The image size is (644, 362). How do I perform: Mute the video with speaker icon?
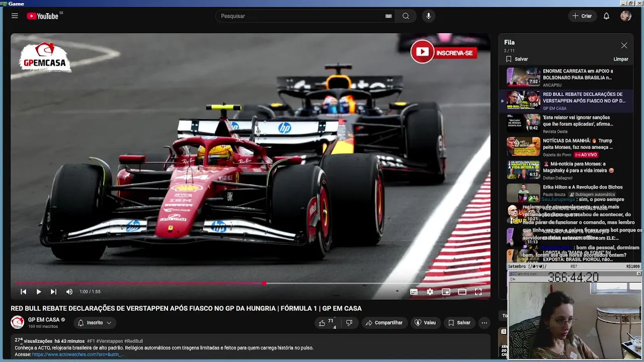(69, 292)
